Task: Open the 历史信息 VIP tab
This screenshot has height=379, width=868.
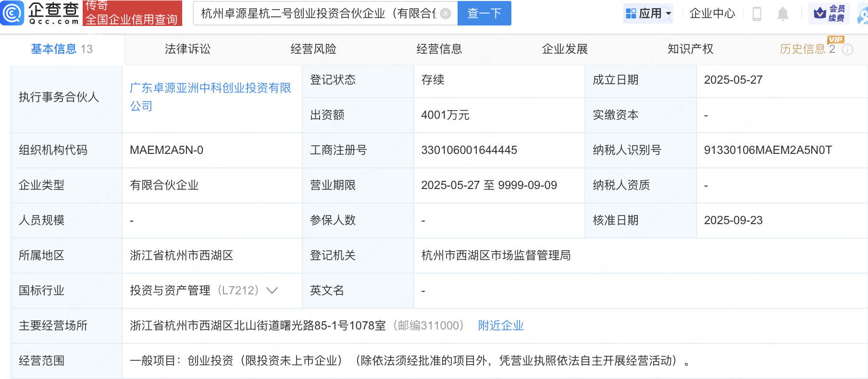Action: pos(807,49)
